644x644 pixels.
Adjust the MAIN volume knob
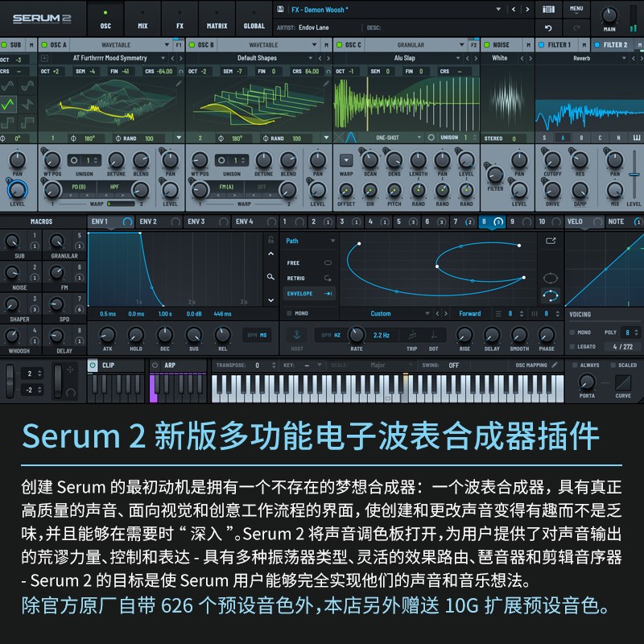(609, 15)
